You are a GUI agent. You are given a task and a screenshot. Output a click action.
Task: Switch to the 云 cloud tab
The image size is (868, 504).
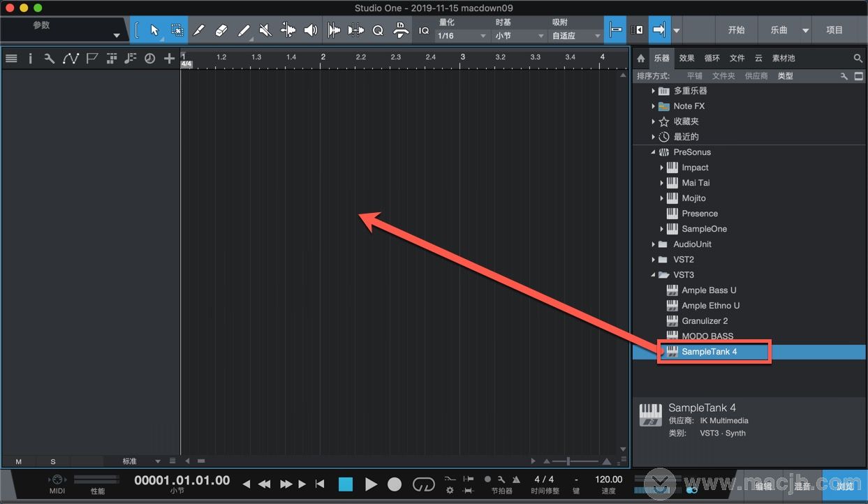coord(758,59)
